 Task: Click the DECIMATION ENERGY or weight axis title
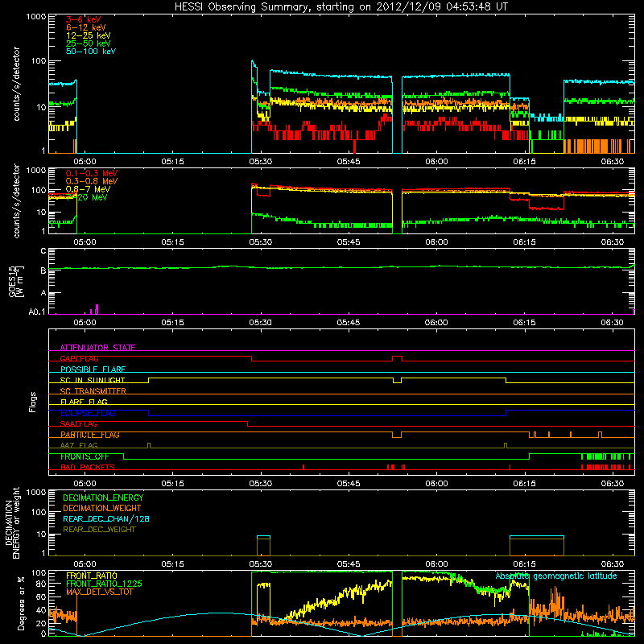(x=12, y=522)
